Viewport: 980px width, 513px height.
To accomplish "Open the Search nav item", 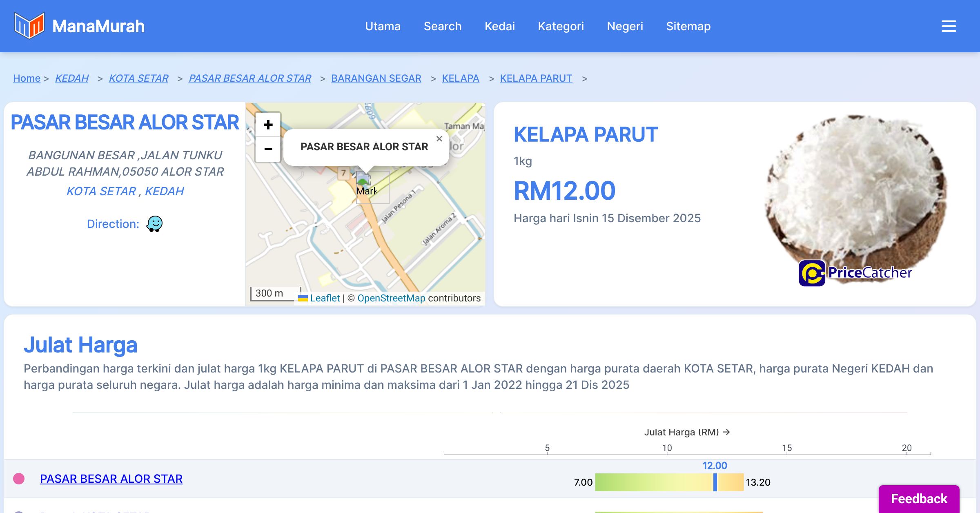I will (x=443, y=26).
